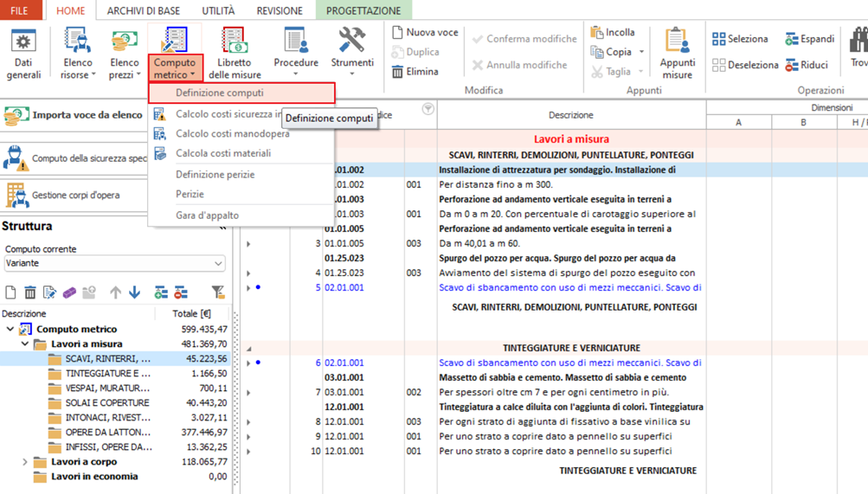Open the PROGETTAZIONE tab
Screen dimensions: 868x494
point(363,10)
